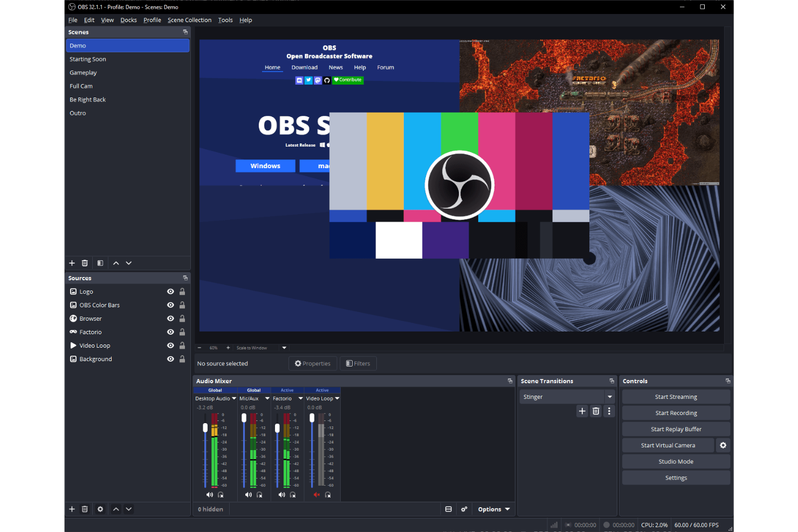Add a new scene with the plus icon

pos(72,263)
